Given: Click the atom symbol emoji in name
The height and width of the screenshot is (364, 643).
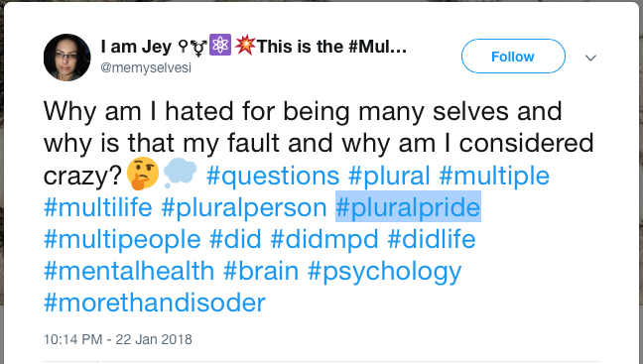Looking at the screenshot, I should click(220, 45).
